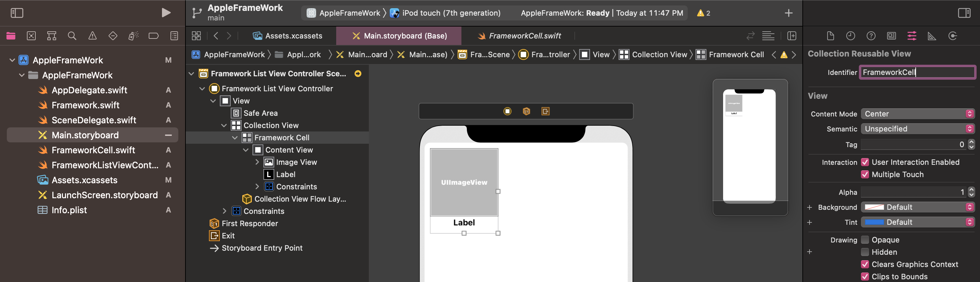Show the Size inspector

click(932, 36)
